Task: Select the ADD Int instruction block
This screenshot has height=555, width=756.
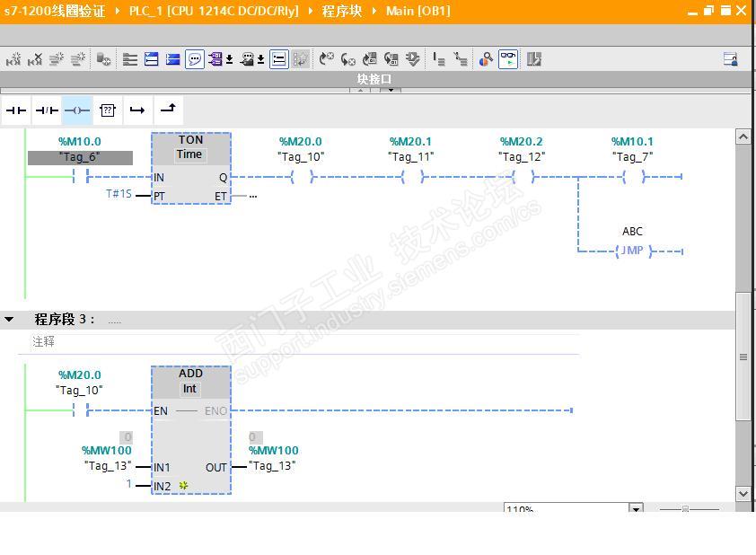Action: (x=191, y=430)
